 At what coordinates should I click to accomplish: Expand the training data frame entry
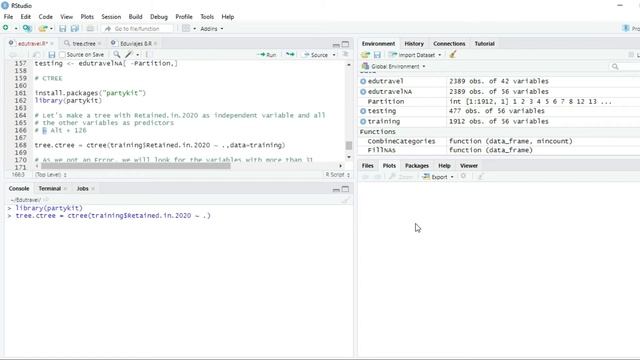coord(363,121)
